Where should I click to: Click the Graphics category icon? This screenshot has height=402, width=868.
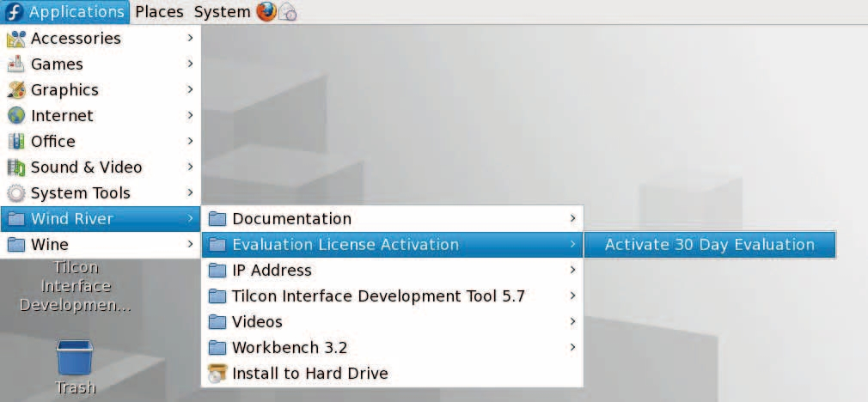[16, 90]
